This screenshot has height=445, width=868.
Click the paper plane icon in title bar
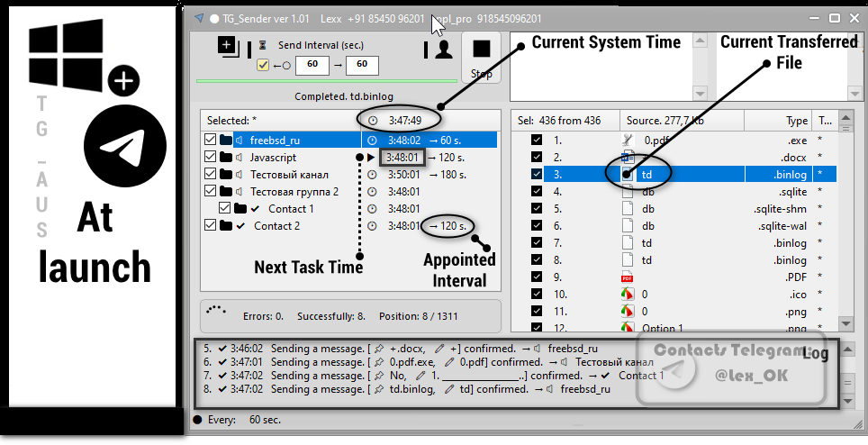199,18
